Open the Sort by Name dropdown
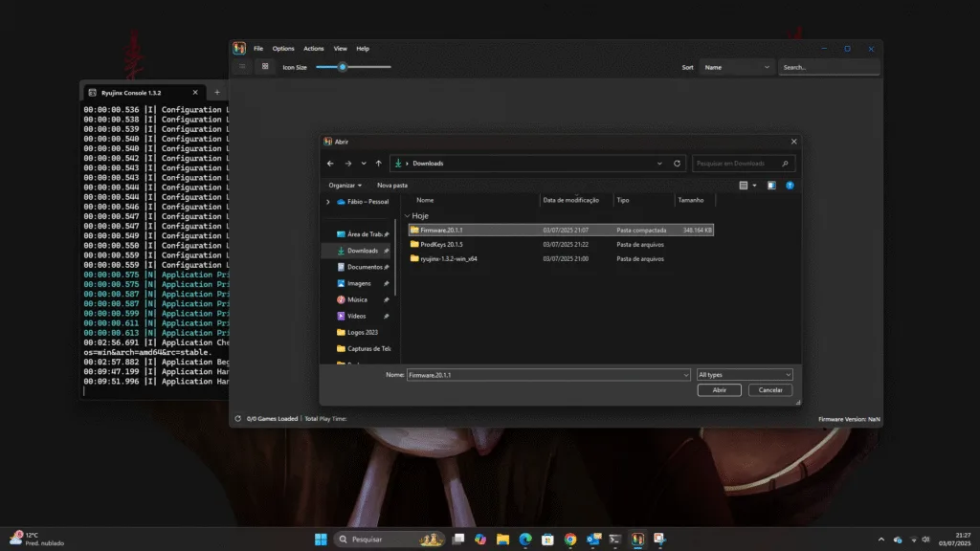Screen dimensions: 980x551 coord(736,68)
